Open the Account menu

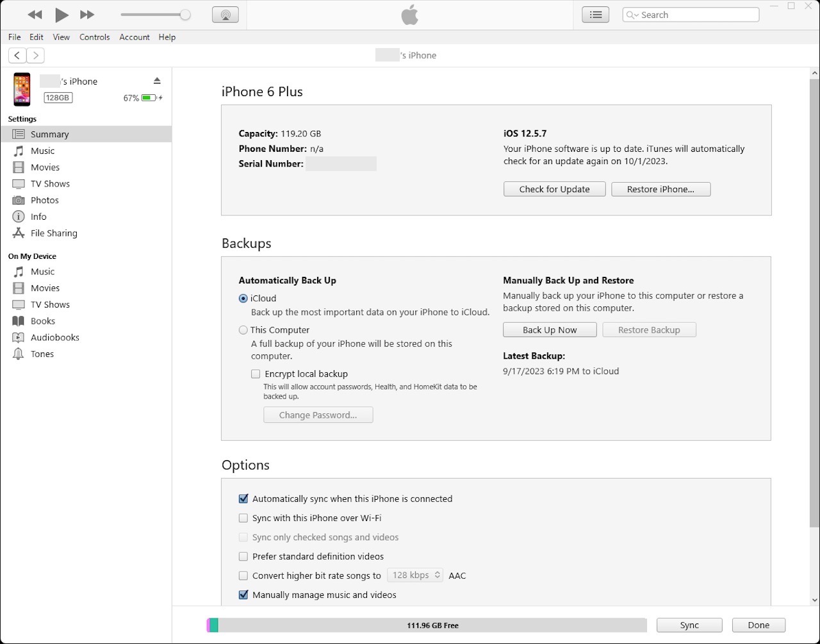[135, 37]
